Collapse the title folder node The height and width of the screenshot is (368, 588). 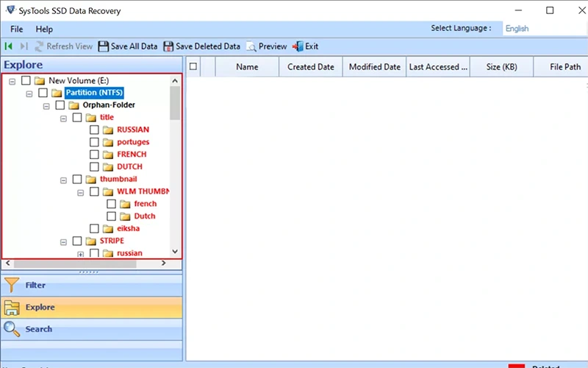tap(63, 118)
